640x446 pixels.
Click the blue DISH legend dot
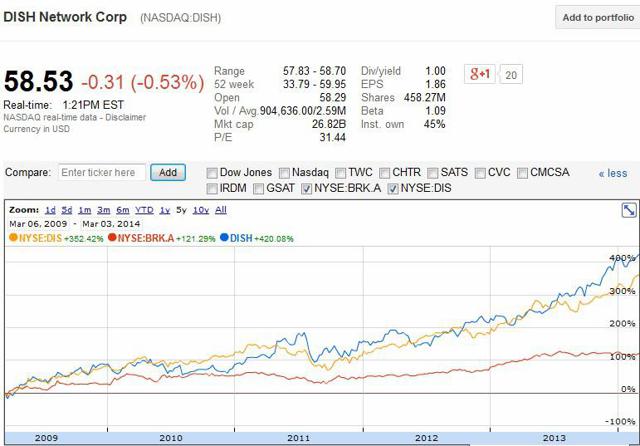click(224, 237)
